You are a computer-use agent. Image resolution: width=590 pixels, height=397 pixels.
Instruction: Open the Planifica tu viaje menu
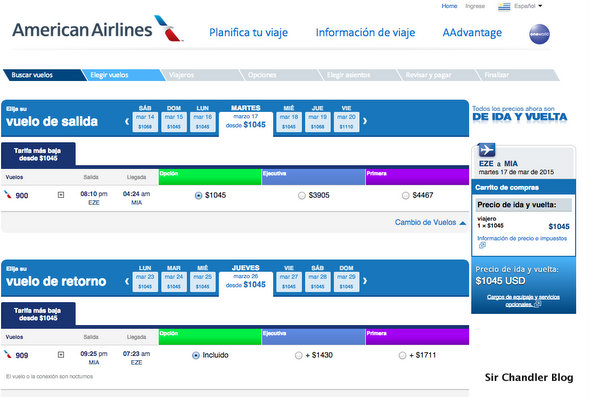click(248, 33)
